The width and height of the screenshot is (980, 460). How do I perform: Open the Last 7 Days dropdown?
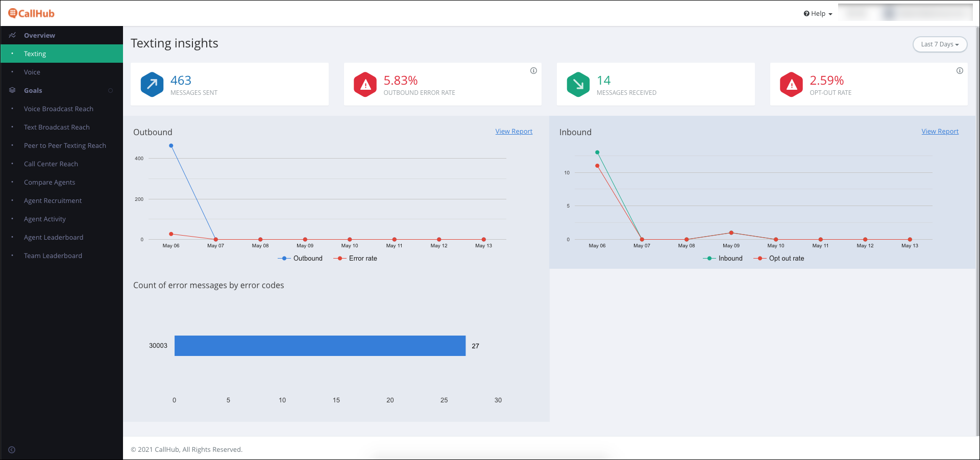940,44
